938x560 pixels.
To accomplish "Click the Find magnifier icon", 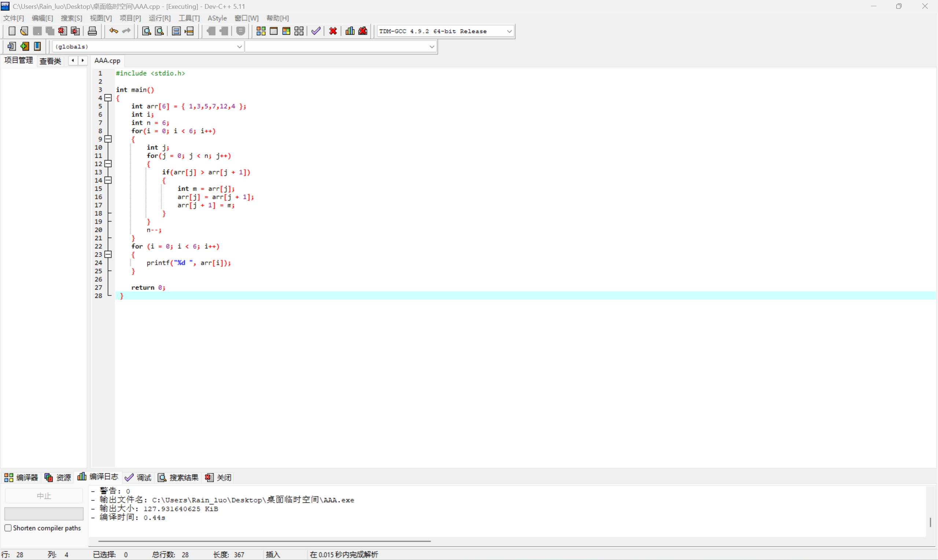I will point(146,31).
